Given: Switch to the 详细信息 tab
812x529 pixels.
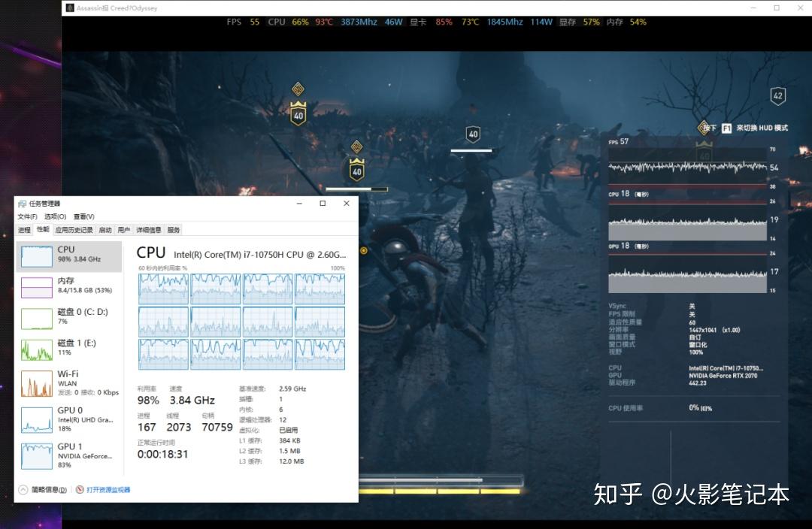Looking at the screenshot, I should point(149,230).
